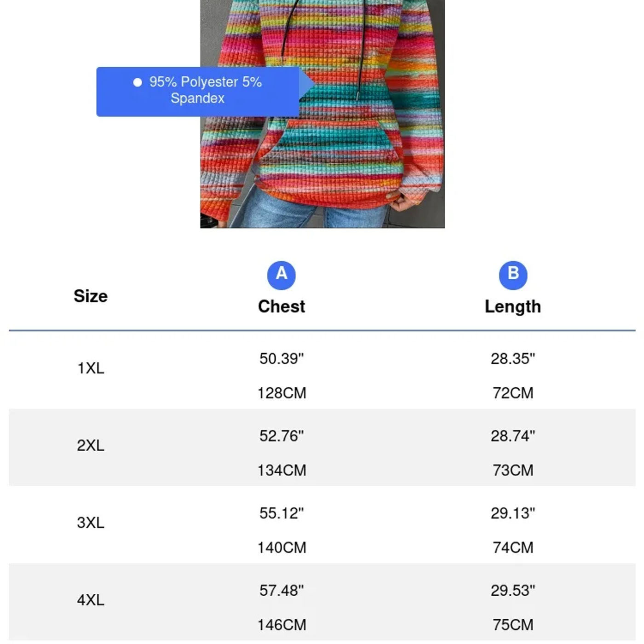Open the striped hoodie product image
Viewport: 644px width, 644px height.
click(x=322, y=114)
